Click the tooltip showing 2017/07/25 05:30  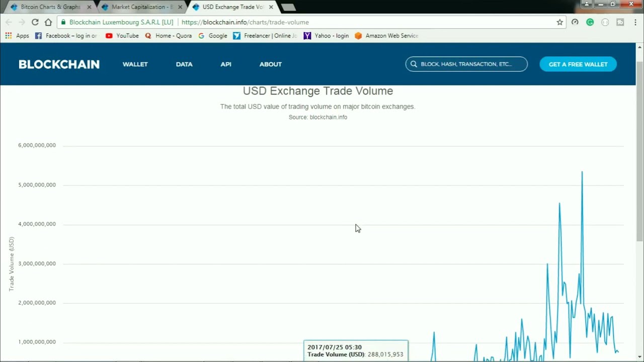tap(356, 351)
